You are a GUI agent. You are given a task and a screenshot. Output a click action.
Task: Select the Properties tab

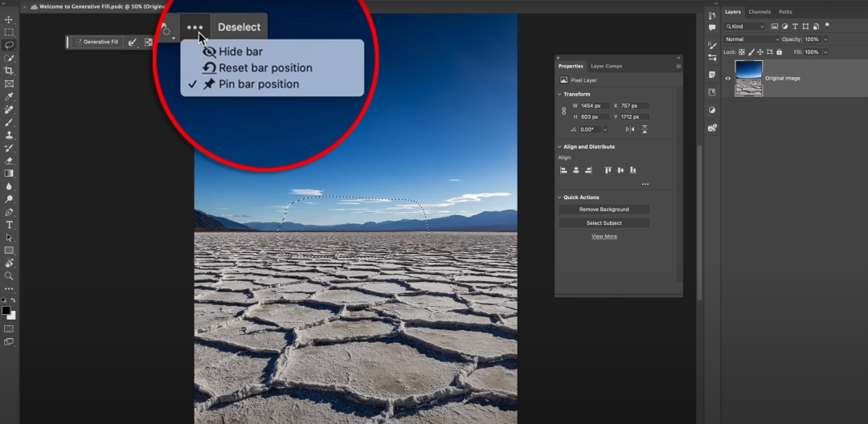570,67
